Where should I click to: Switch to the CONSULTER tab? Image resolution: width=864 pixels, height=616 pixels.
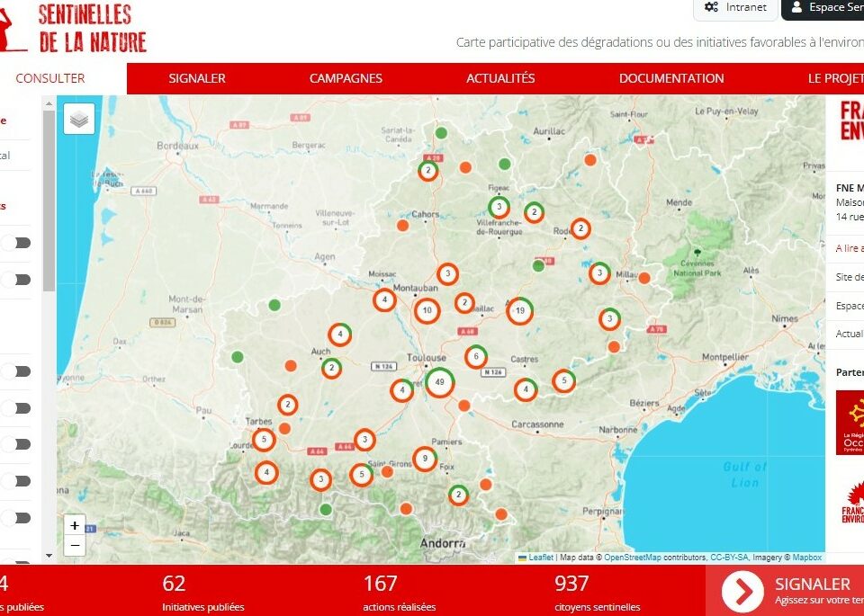click(x=50, y=78)
